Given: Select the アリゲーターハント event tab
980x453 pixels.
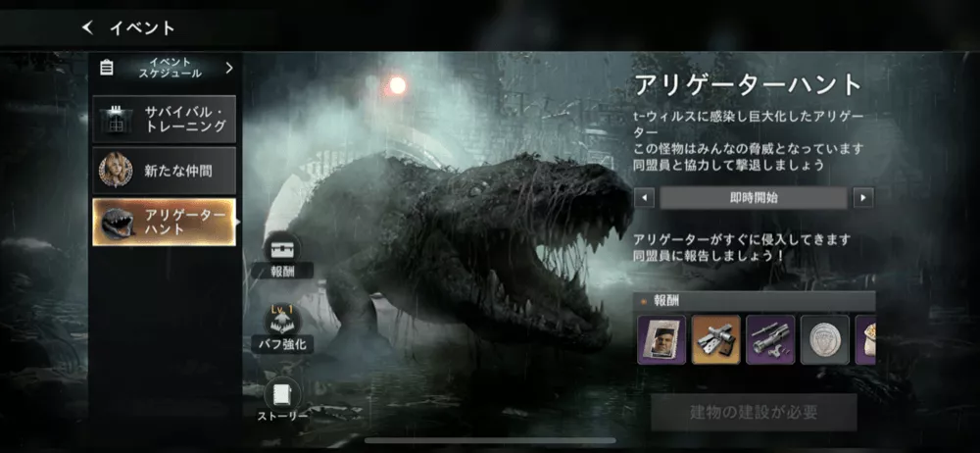Looking at the screenshot, I should (165, 222).
